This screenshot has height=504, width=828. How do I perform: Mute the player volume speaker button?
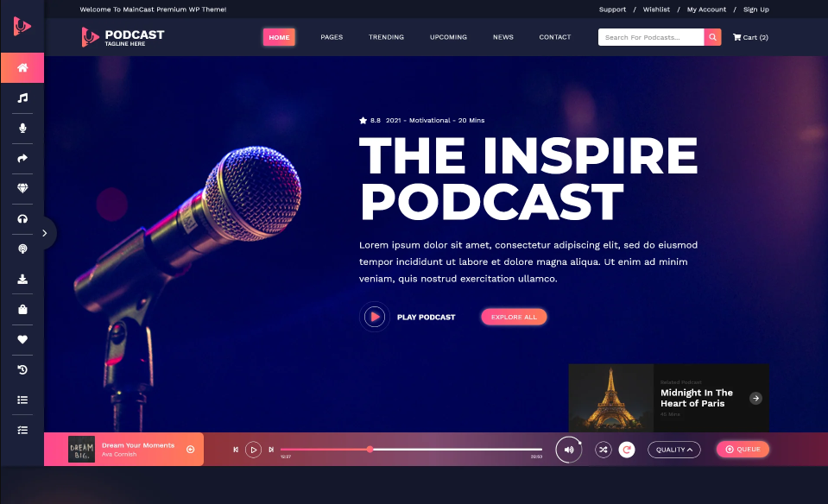tap(568, 450)
